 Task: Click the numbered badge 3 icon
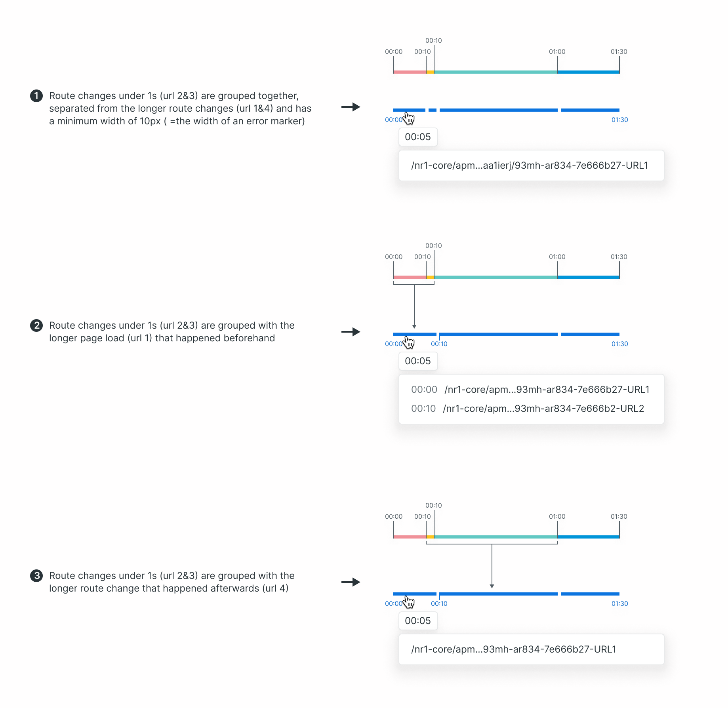[x=36, y=576]
